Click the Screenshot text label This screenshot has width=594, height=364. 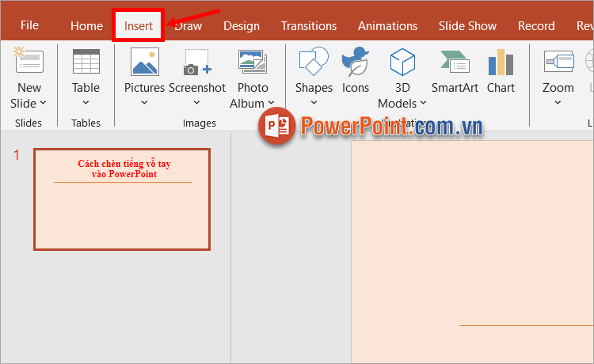pyautogui.click(x=197, y=88)
